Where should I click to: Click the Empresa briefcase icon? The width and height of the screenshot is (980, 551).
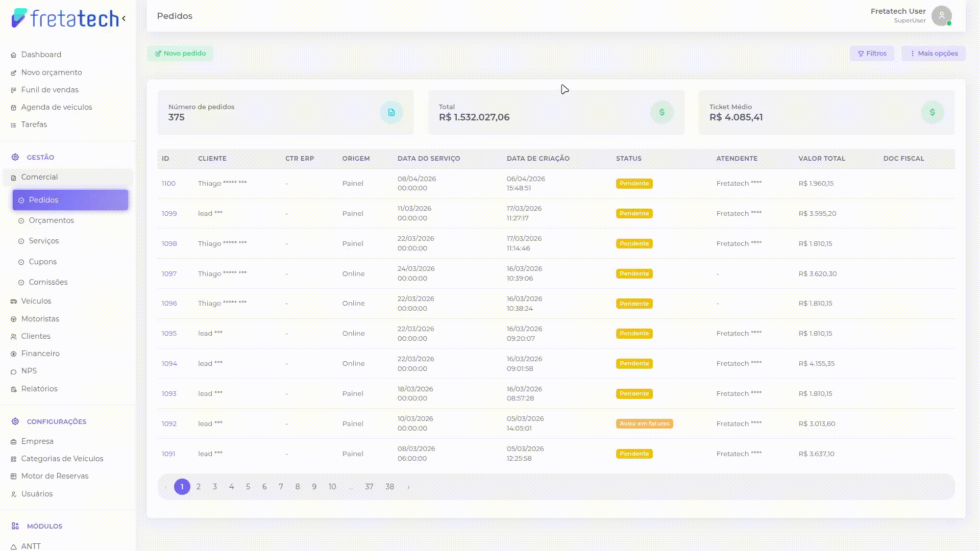click(x=14, y=442)
